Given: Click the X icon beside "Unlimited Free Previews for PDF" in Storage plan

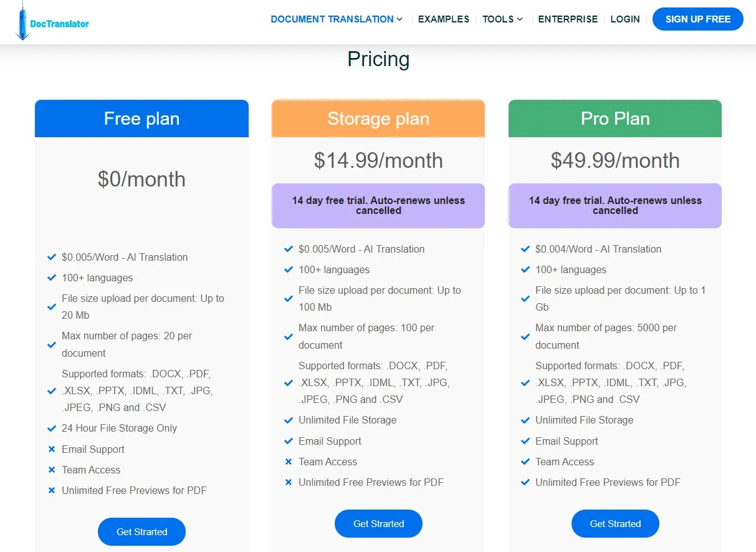Looking at the screenshot, I should point(289,482).
